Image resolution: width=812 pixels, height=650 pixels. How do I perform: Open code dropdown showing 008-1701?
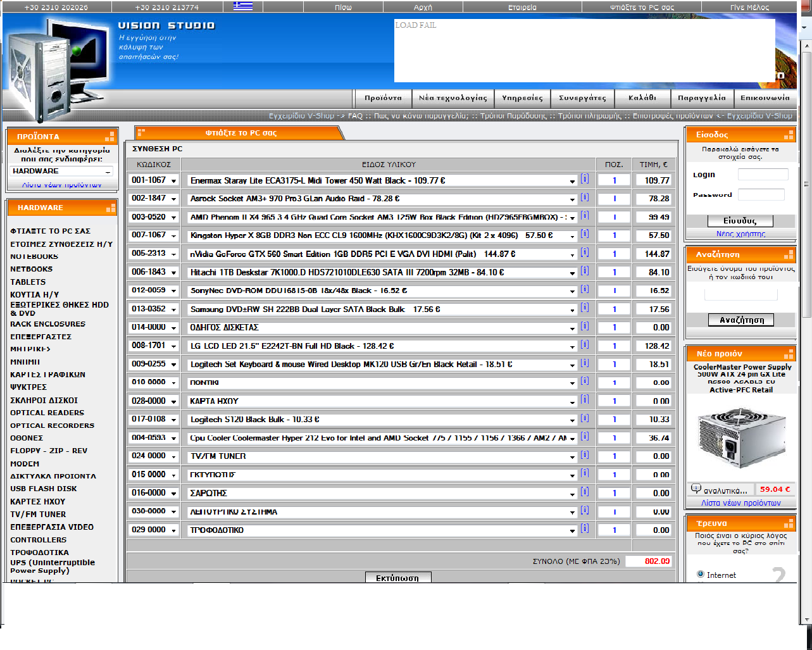pos(154,346)
